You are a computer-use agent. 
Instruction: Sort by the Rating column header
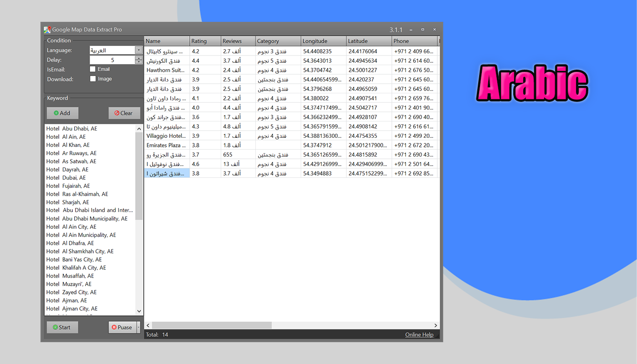coord(205,41)
